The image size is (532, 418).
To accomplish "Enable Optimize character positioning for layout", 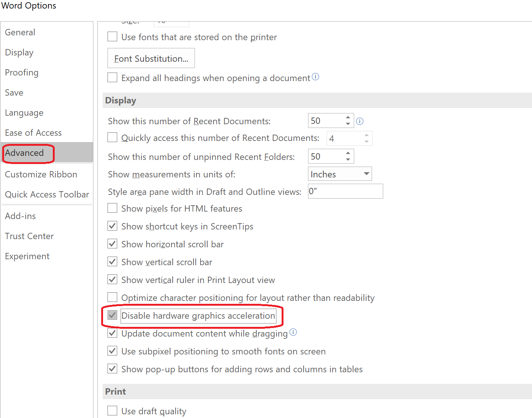I will (112, 297).
